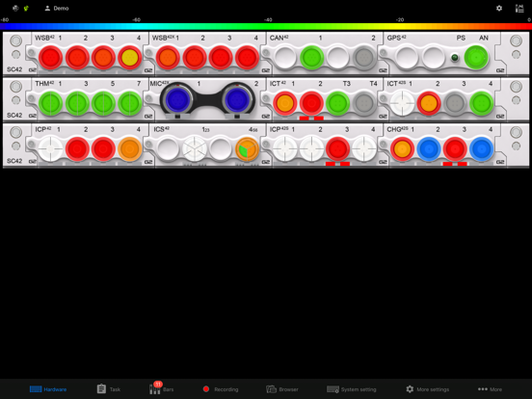The width and height of the screenshot is (532, 399).
Task: Select the WSB42 module label
Action: tap(44, 38)
